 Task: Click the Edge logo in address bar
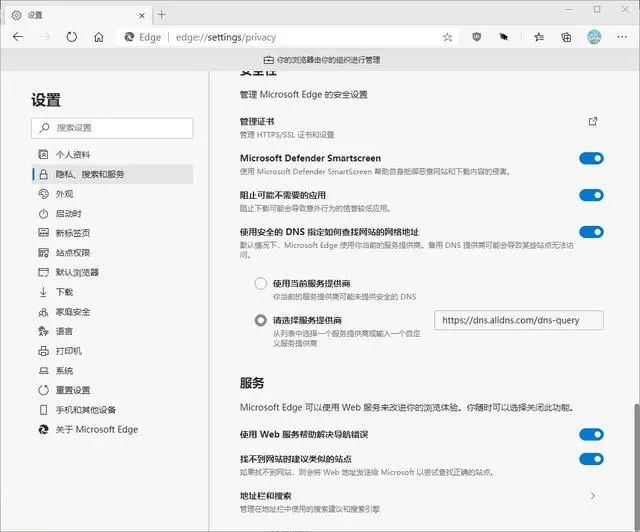click(x=129, y=37)
